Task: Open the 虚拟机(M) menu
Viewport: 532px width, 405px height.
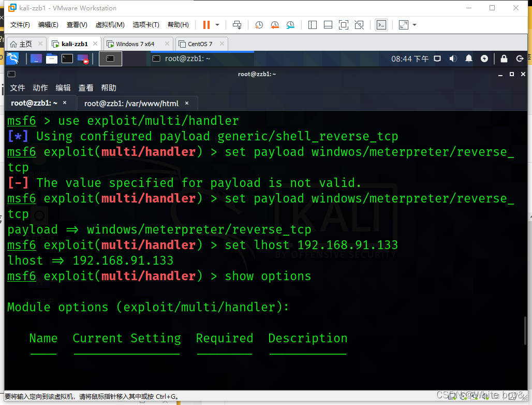Action: click(110, 25)
